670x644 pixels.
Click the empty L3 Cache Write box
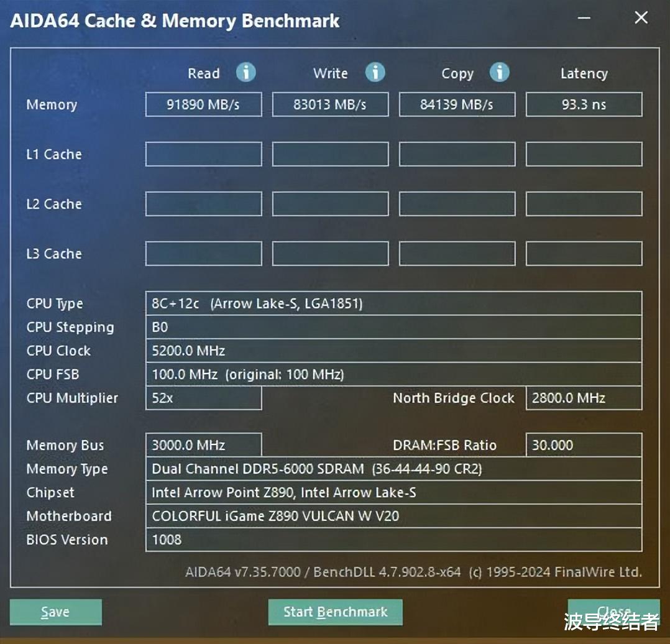[330, 254]
